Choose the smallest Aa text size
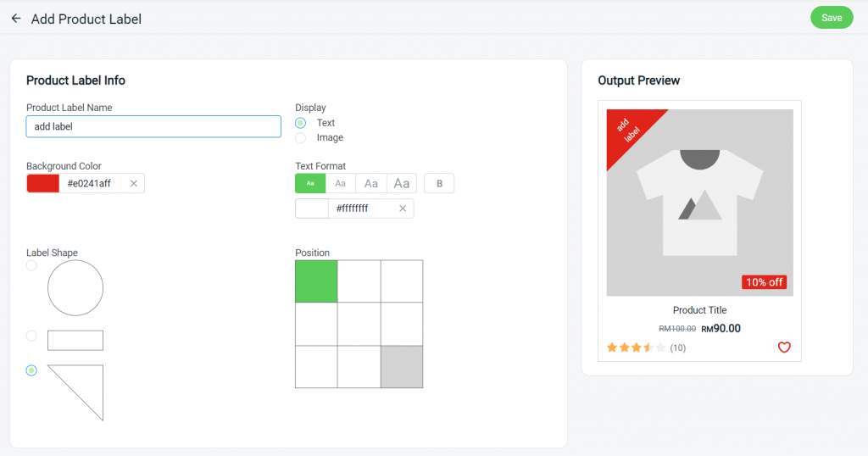Screen dimensions: 868x456 tap(310, 184)
